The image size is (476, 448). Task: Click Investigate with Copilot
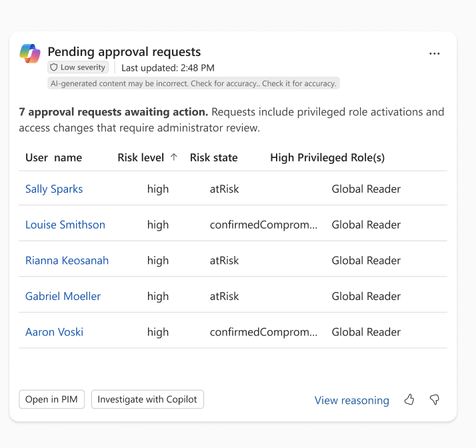click(x=147, y=399)
